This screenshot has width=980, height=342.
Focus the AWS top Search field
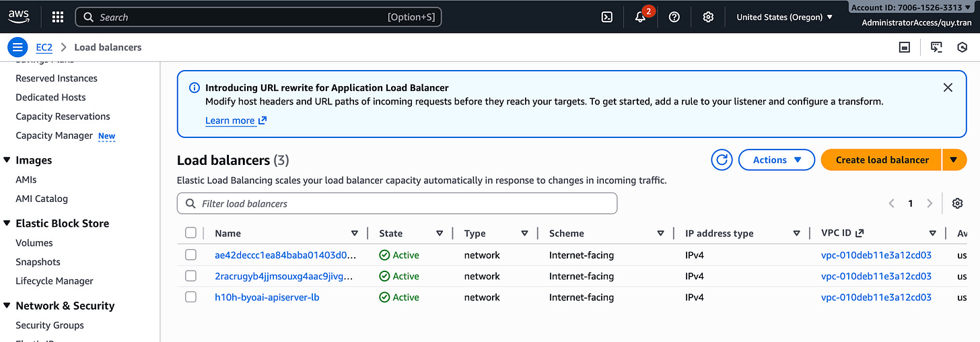(x=258, y=17)
